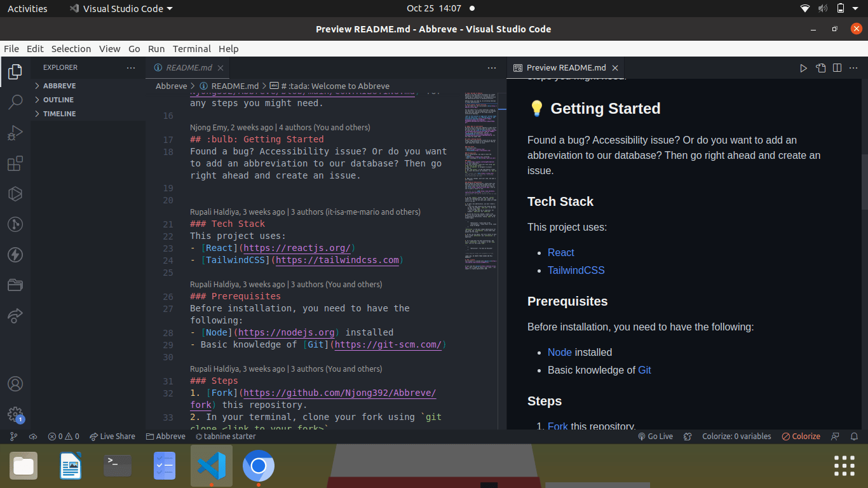
Task: Click tabnine starter in the status bar
Action: (x=226, y=437)
